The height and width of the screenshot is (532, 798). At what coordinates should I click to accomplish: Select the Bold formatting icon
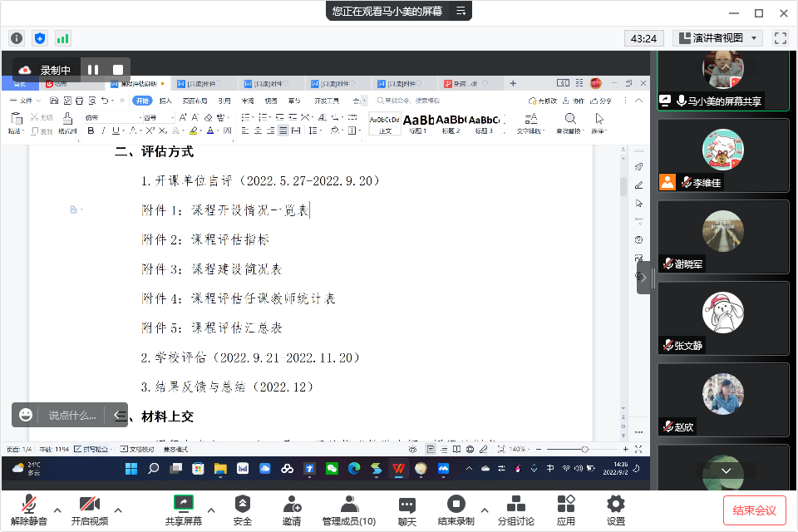coord(91,131)
